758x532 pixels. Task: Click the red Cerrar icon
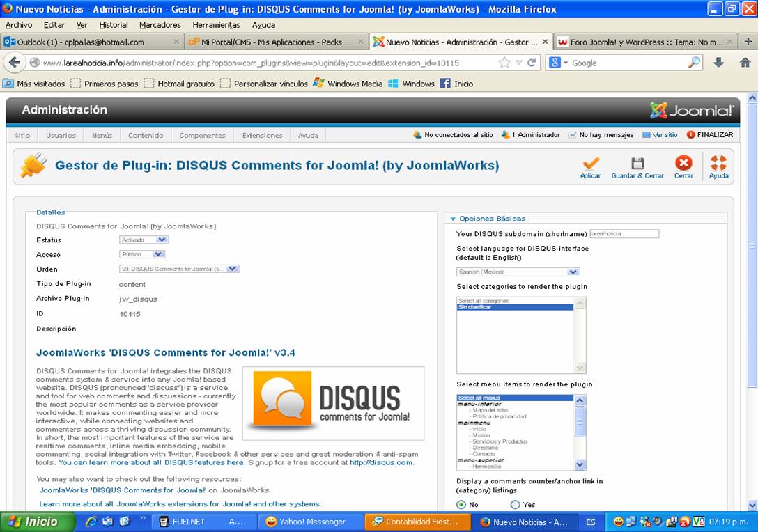point(683,162)
